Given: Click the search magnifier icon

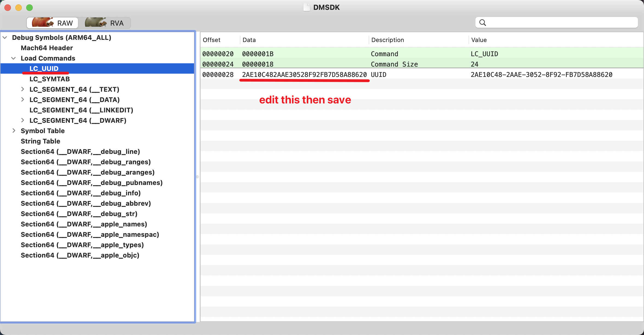Looking at the screenshot, I should click(x=482, y=23).
